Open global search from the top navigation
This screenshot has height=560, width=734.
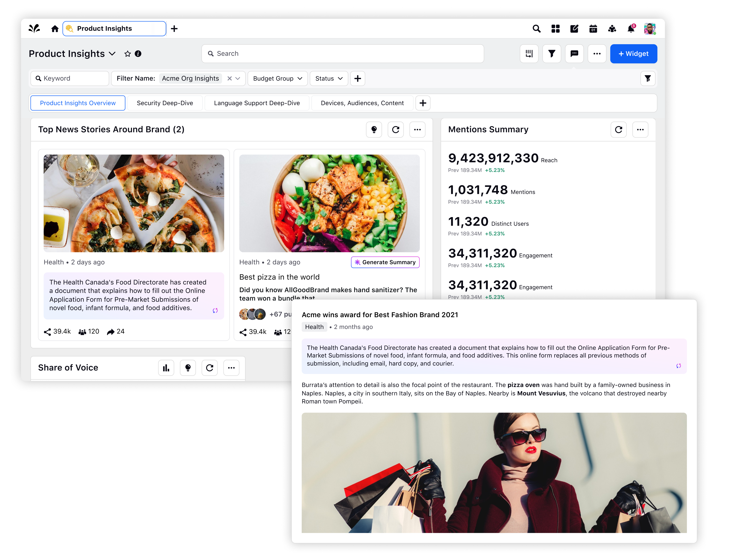tap(537, 29)
